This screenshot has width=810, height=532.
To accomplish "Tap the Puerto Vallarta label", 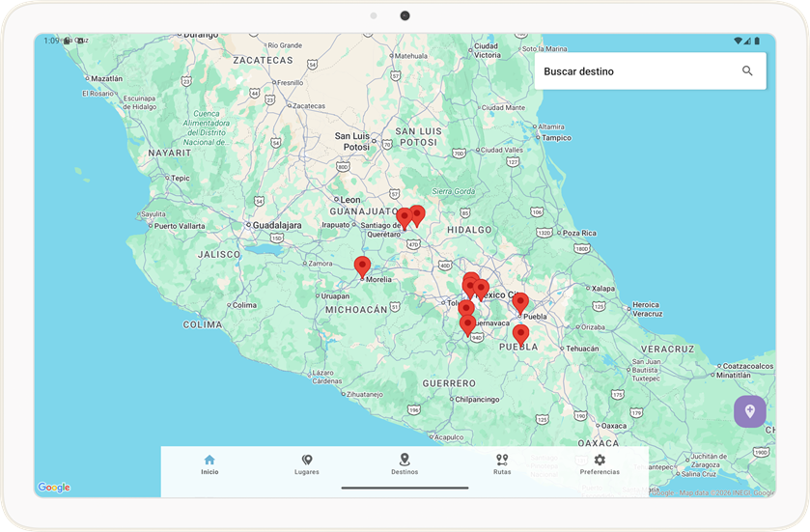I will point(180,226).
